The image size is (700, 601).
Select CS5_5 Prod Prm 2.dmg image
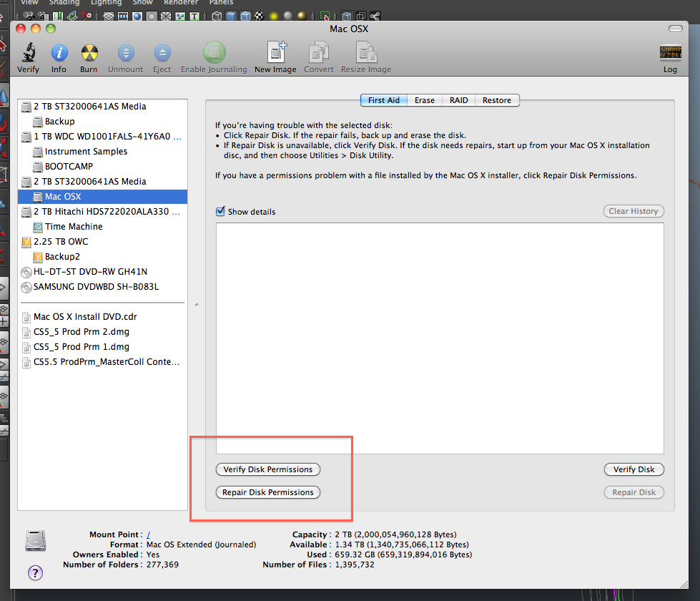click(x=103, y=331)
